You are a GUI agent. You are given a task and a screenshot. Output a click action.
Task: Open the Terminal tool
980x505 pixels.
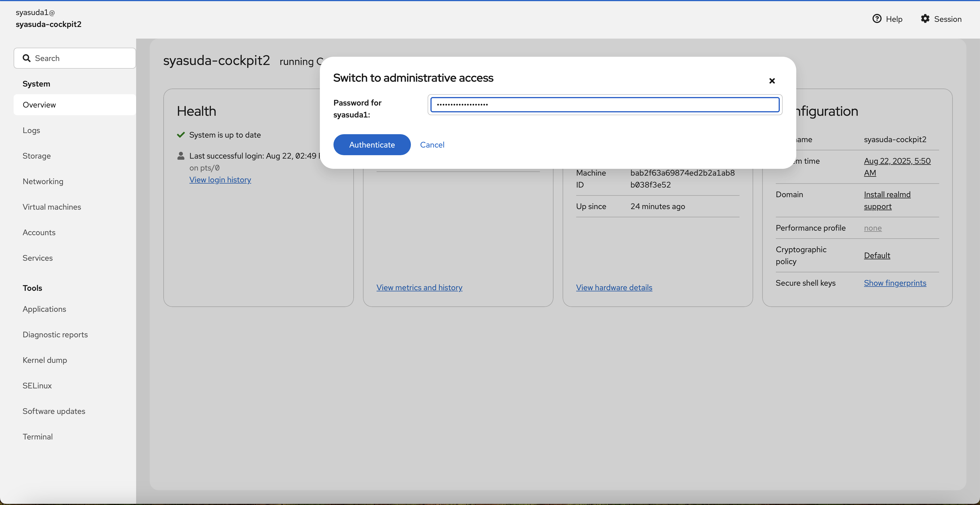pos(38,437)
